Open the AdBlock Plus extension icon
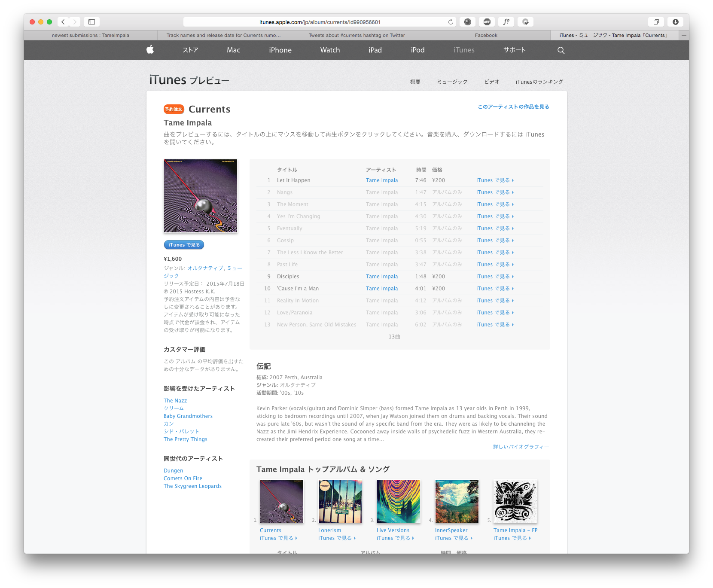 [x=487, y=22]
